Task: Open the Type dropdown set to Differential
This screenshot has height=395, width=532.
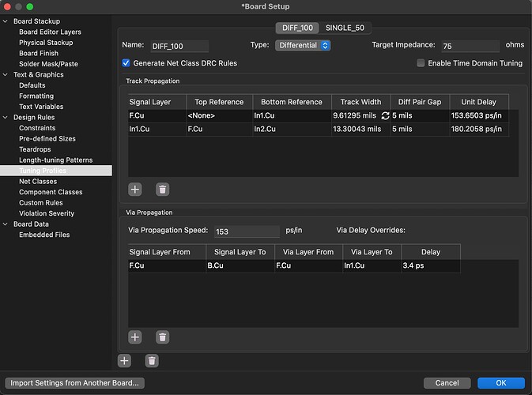Action: [303, 46]
